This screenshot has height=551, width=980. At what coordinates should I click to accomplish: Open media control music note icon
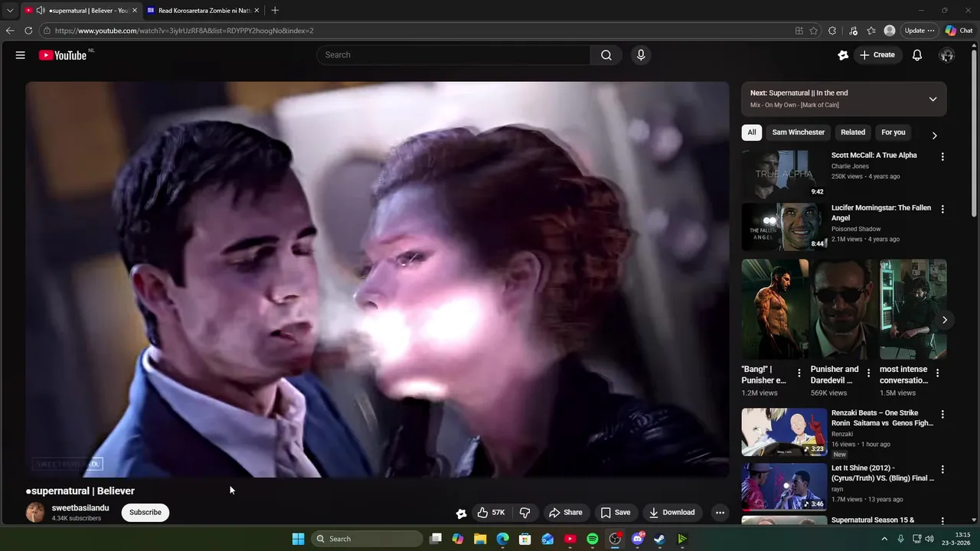tap(853, 31)
